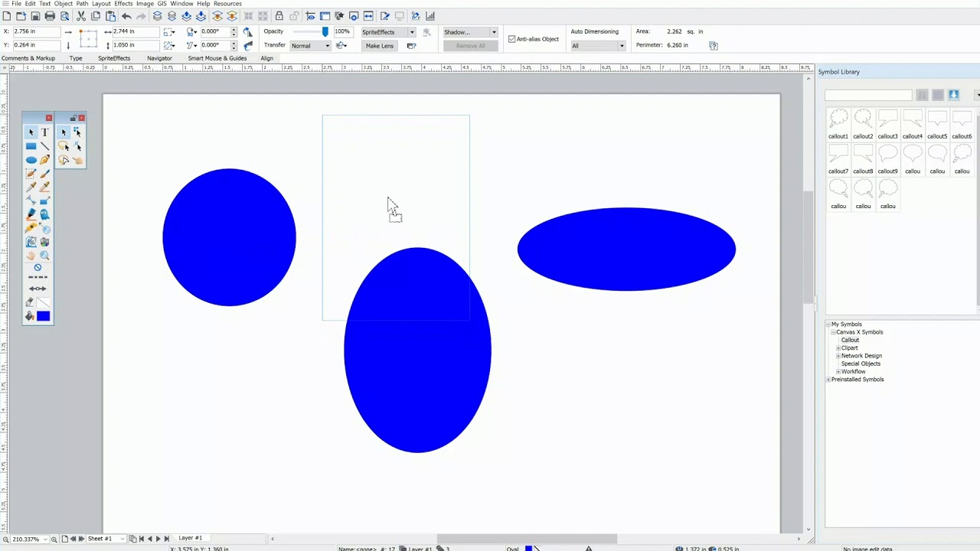Select the Layer #1 tab at the bottom

(x=190, y=538)
